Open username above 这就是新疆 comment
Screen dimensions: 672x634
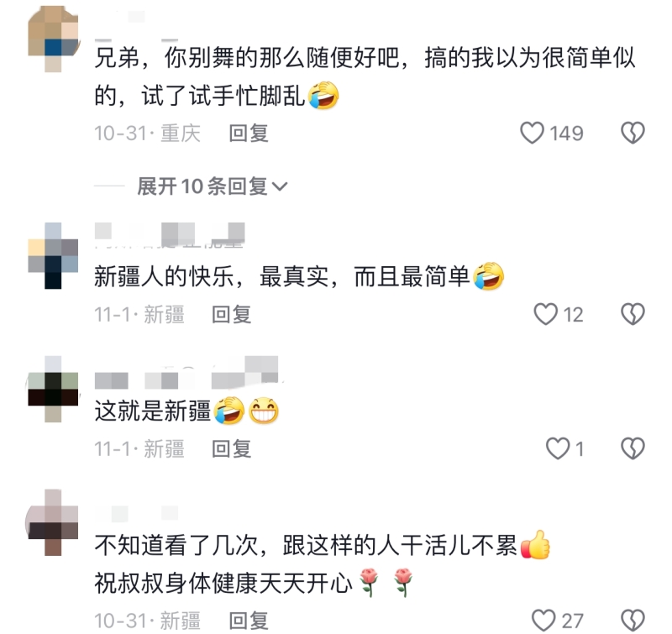pyautogui.click(x=186, y=373)
